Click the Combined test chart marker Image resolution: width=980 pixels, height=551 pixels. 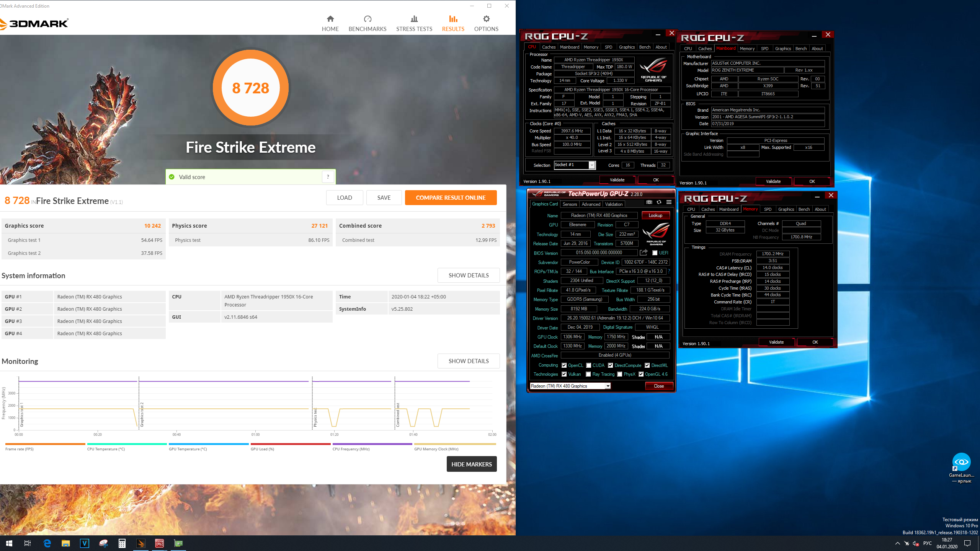398,415
